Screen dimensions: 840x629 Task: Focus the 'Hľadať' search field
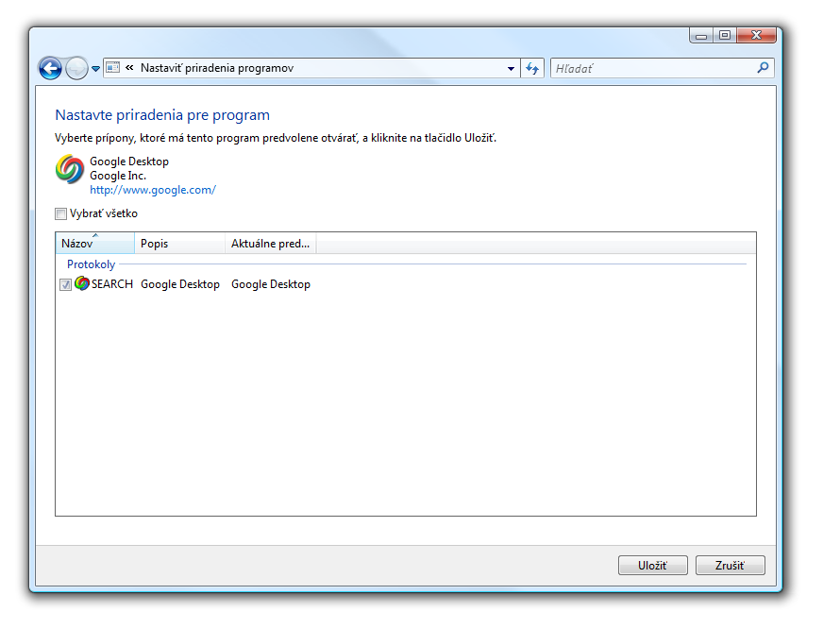651,68
